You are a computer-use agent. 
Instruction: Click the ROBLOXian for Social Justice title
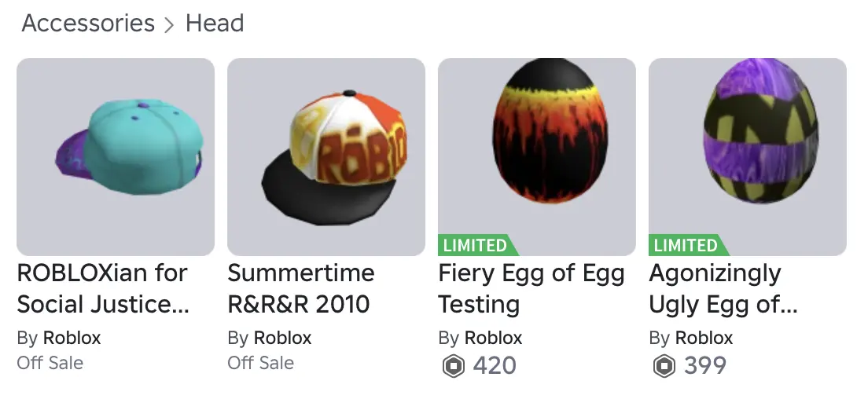(103, 288)
